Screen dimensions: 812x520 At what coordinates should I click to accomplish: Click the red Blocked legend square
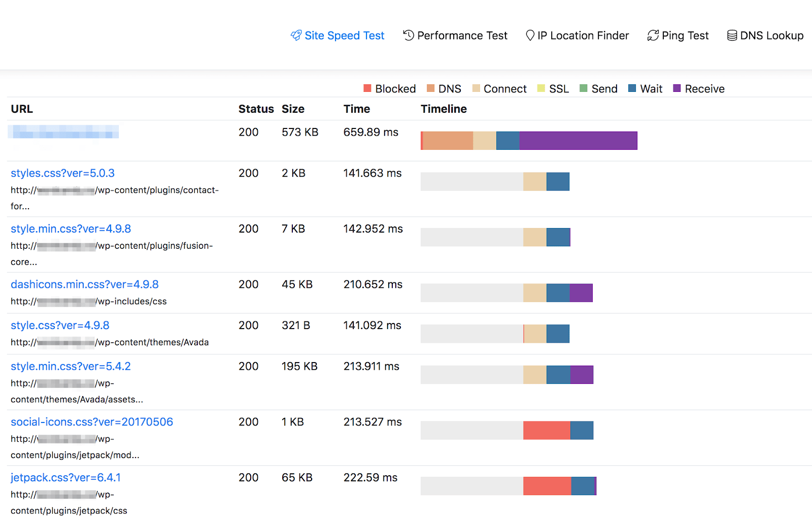[367, 88]
